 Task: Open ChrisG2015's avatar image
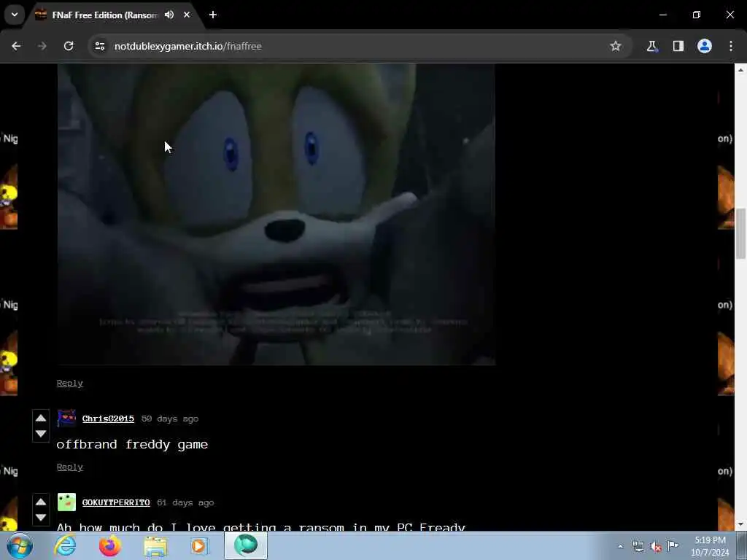[66, 419]
